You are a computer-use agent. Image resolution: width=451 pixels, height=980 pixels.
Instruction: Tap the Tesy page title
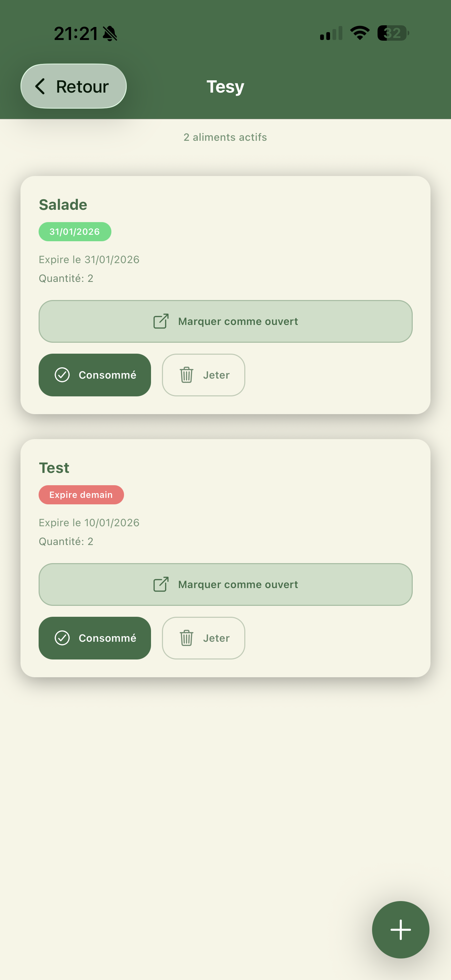[x=225, y=87]
